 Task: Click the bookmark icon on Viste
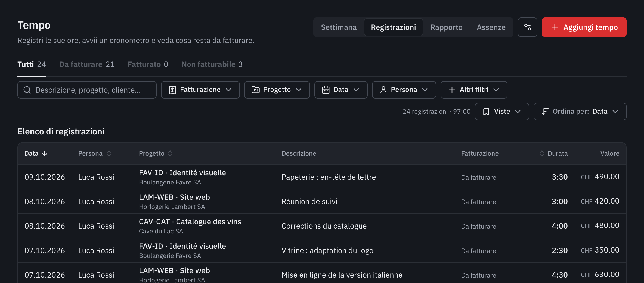click(x=486, y=112)
